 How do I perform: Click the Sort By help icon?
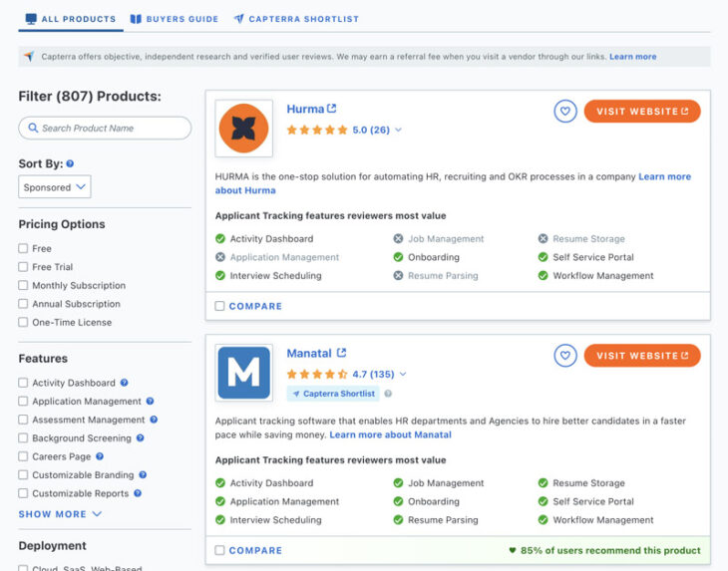point(70,163)
